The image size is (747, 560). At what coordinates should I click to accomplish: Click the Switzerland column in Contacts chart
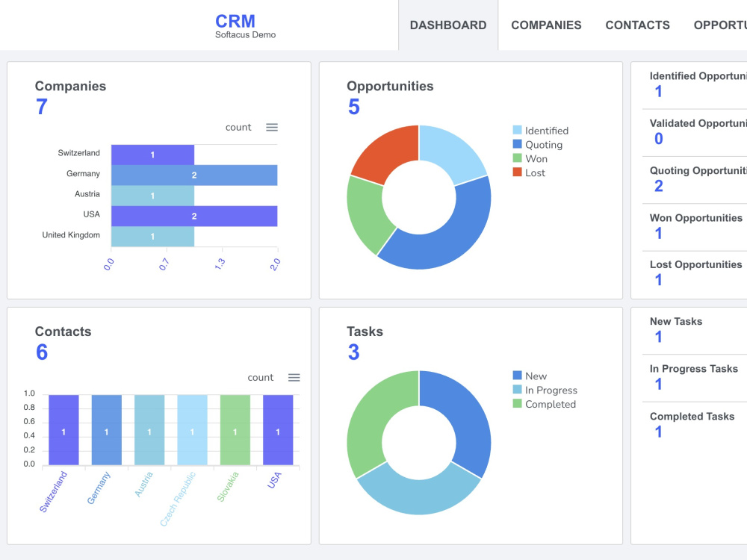pyautogui.click(x=63, y=430)
